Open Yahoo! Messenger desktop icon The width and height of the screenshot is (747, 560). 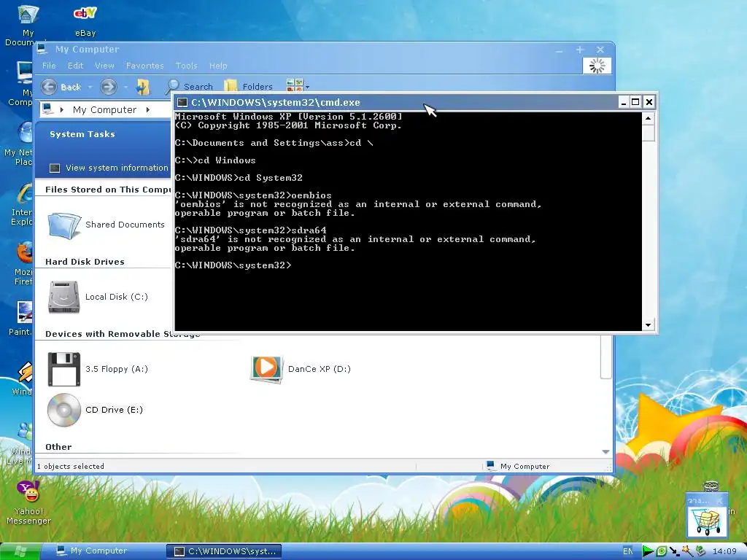coord(28,502)
